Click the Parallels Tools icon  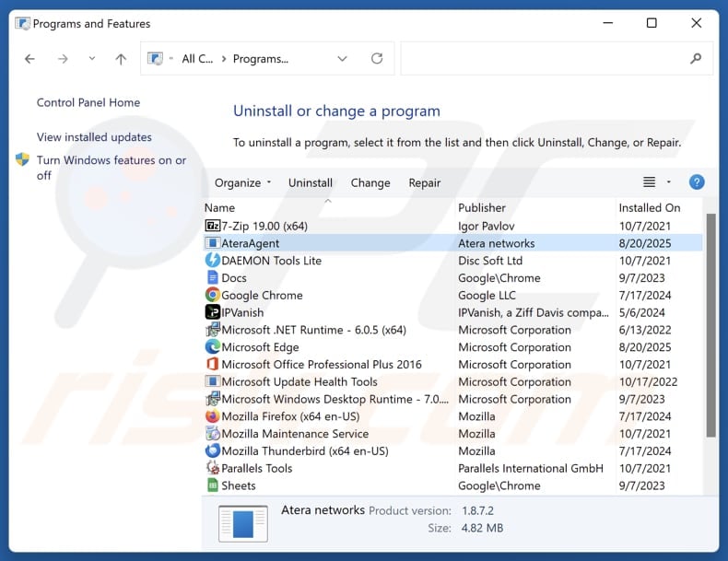tap(212, 468)
